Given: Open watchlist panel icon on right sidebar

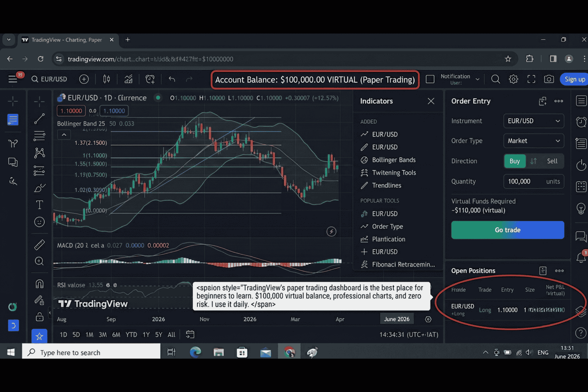Looking at the screenshot, I should click(x=581, y=101).
